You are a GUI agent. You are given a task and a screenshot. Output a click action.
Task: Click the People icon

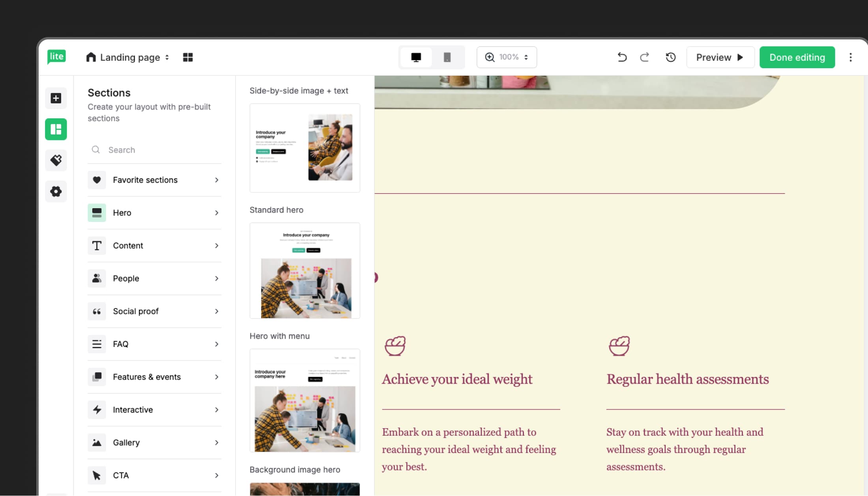(97, 278)
